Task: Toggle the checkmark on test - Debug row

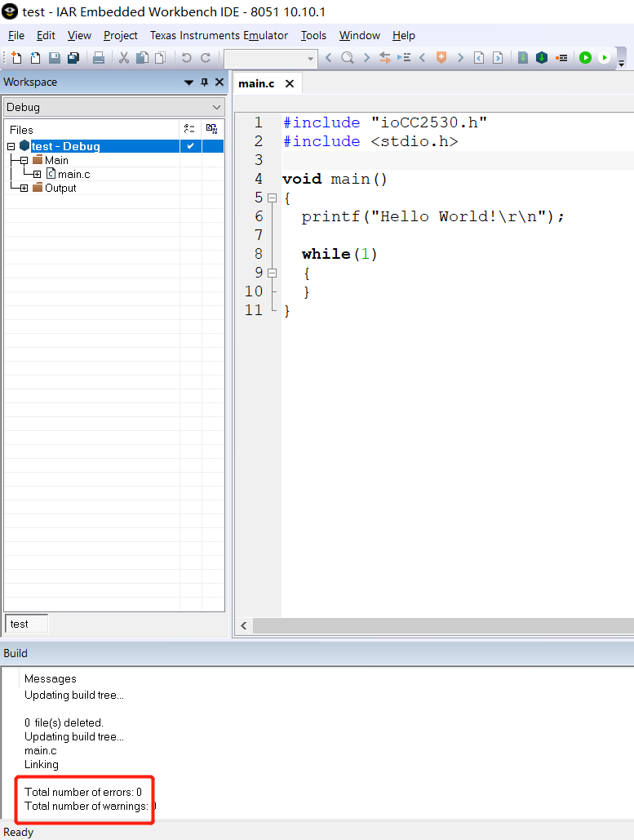Action: [x=191, y=145]
